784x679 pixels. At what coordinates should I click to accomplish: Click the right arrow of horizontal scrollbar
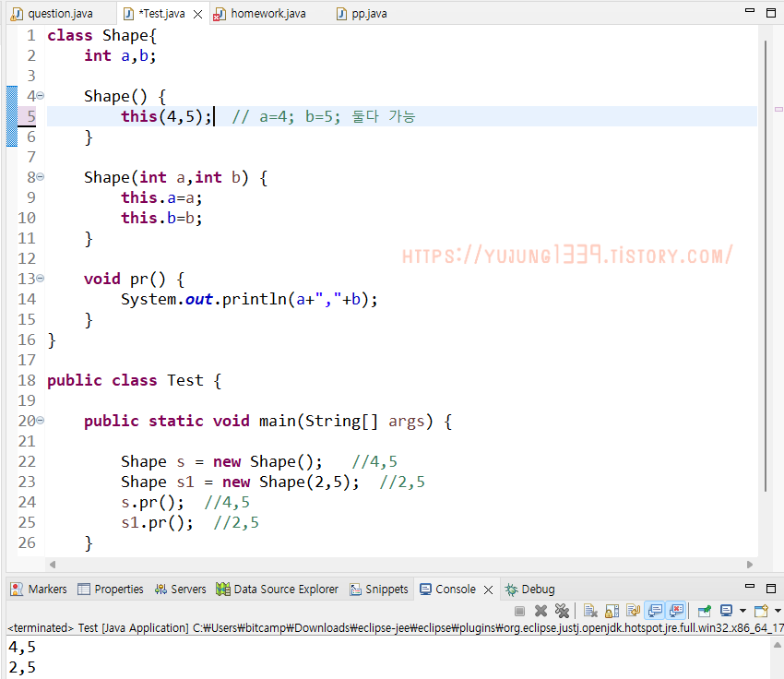[x=750, y=565]
